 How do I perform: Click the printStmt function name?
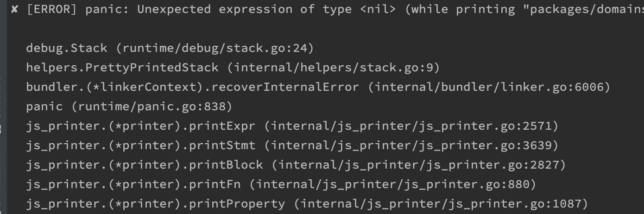point(222,145)
